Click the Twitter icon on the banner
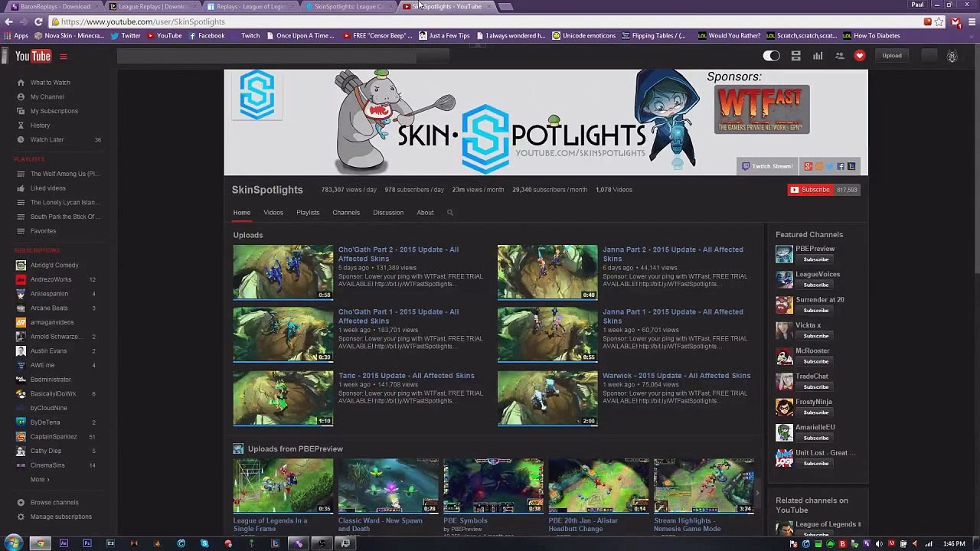 pos(829,166)
